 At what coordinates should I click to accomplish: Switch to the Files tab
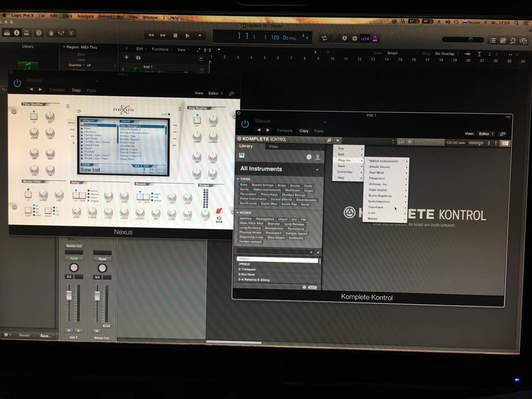coord(274,146)
